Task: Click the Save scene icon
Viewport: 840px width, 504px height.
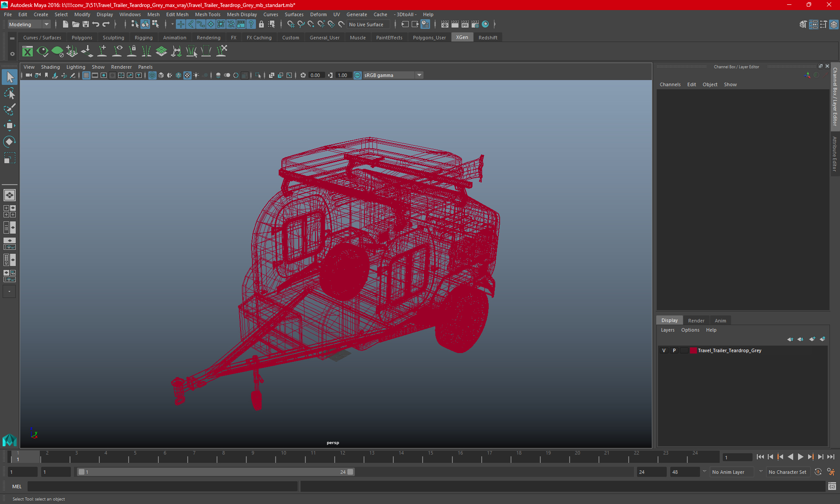Action: [x=86, y=24]
